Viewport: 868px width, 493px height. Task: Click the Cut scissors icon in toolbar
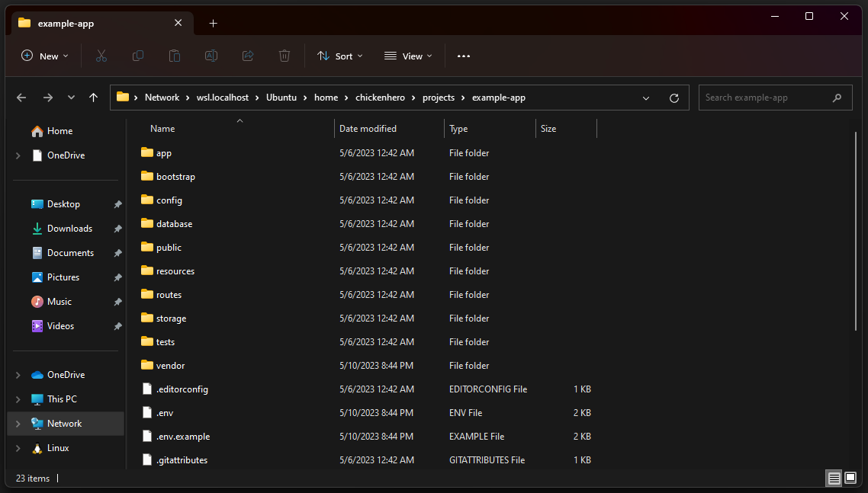point(101,56)
